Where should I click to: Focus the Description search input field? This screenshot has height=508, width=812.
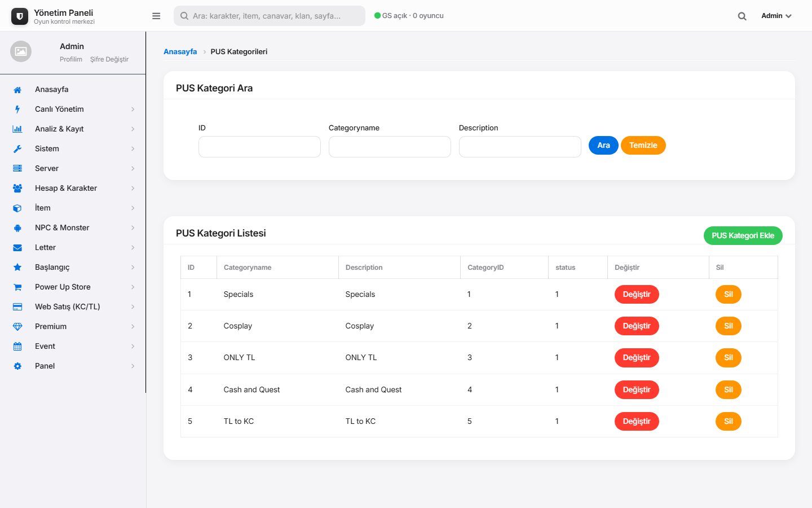point(520,147)
